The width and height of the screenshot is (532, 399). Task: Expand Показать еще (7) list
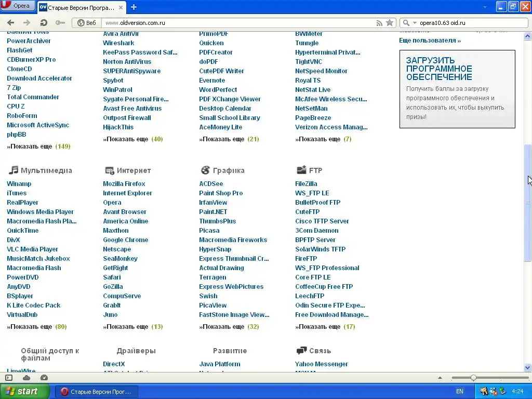point(323,139)
